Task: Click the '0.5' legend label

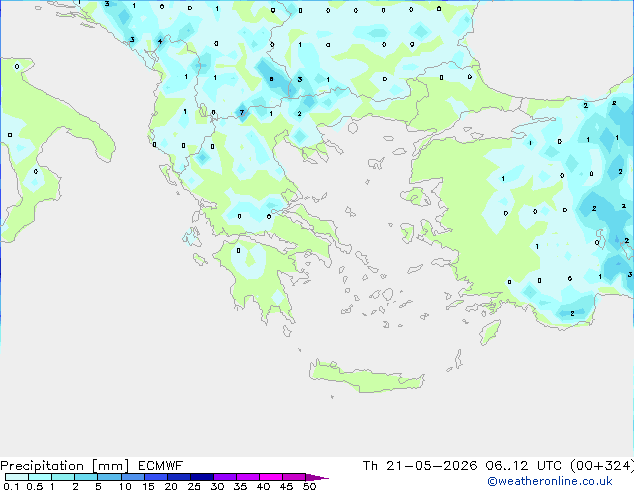Action: (x=35, y=486)
